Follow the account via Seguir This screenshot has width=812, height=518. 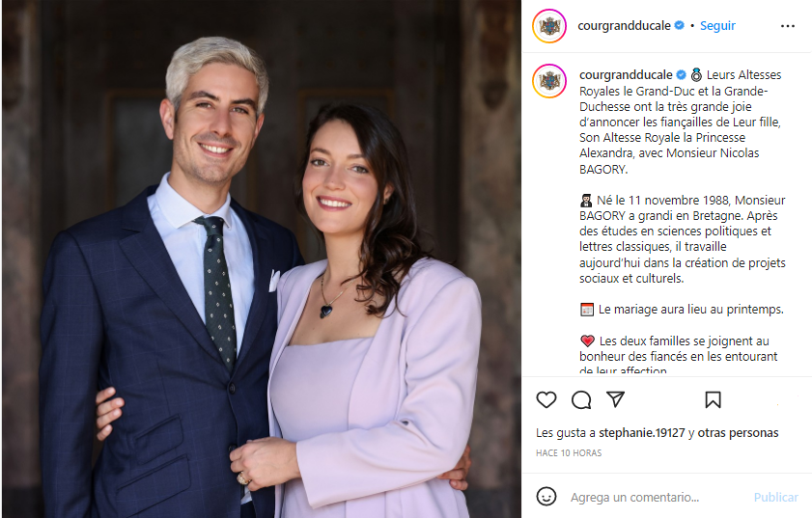coord(717,25)
